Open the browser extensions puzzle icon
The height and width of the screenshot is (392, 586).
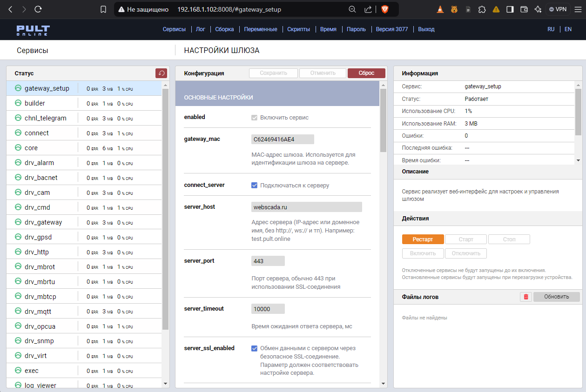[482, 9]
